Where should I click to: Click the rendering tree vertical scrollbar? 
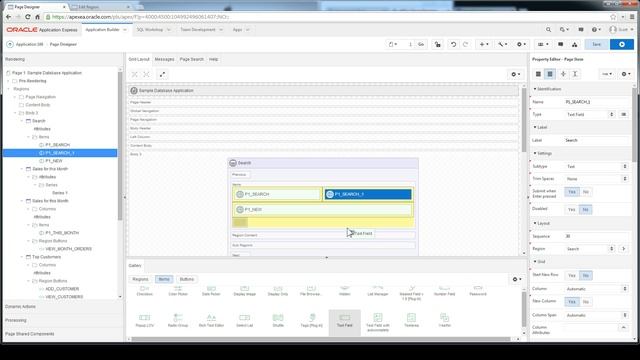point(120,147)
